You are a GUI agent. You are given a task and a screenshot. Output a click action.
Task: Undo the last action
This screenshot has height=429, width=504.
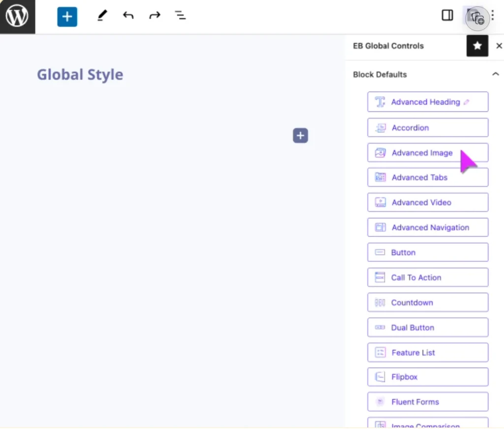128,15
